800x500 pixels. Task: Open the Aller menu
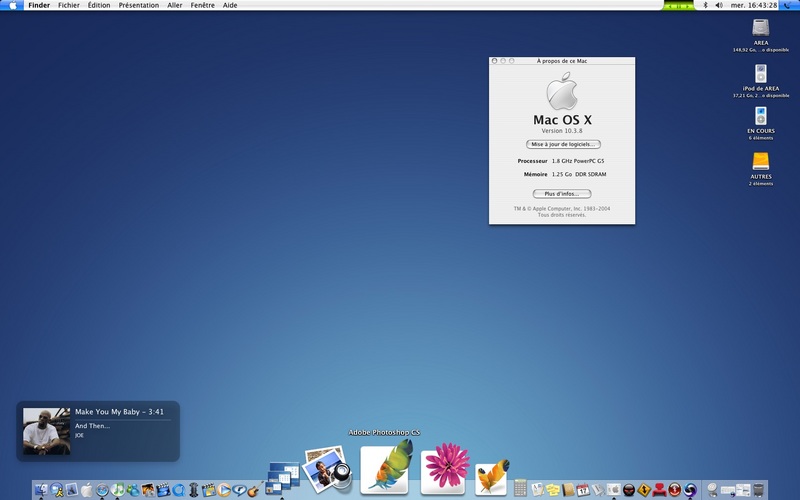pyautogui.click(x=174, y=5)
